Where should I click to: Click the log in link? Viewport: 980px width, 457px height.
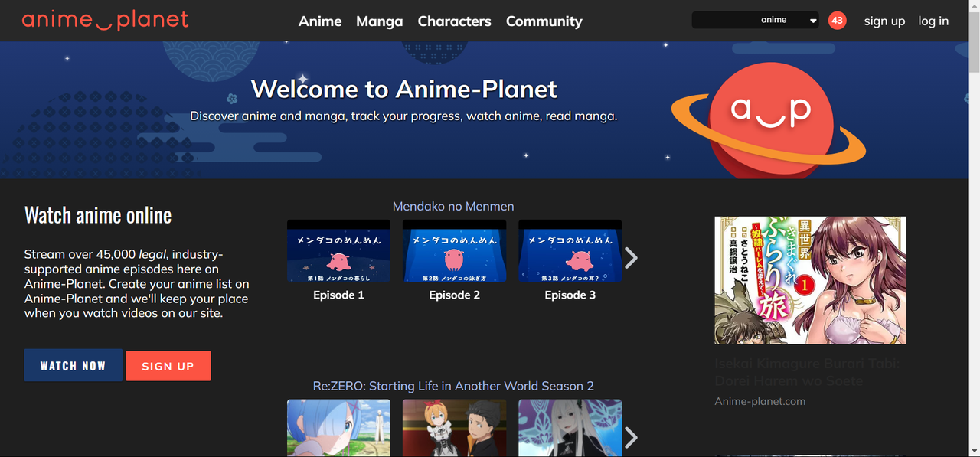click(933, 21)
